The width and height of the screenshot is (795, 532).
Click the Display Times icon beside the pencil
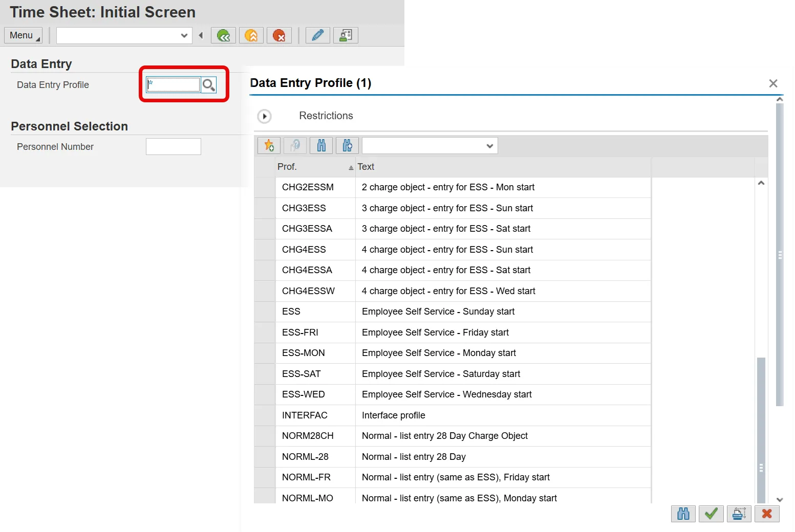(346, 35)
